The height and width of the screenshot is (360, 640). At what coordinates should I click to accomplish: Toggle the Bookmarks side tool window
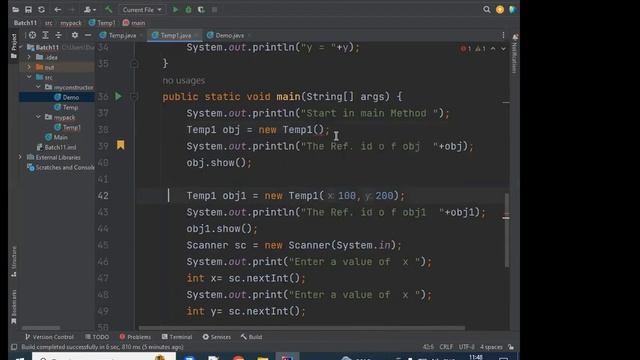pos(13,307)
